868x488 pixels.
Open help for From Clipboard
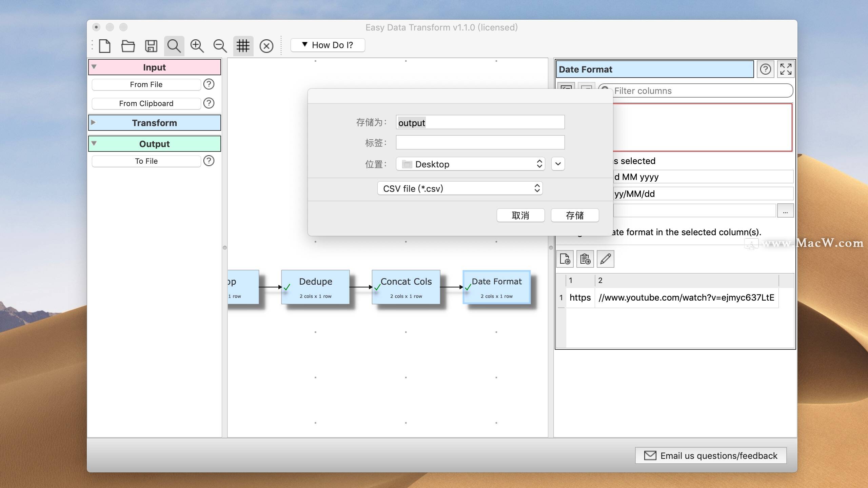coord(209,103)
